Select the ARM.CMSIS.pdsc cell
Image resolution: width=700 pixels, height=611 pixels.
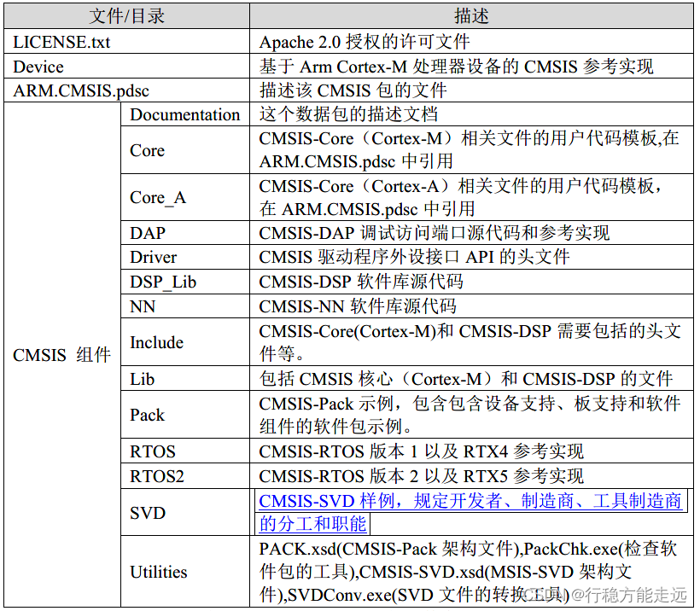coord(127,90)
